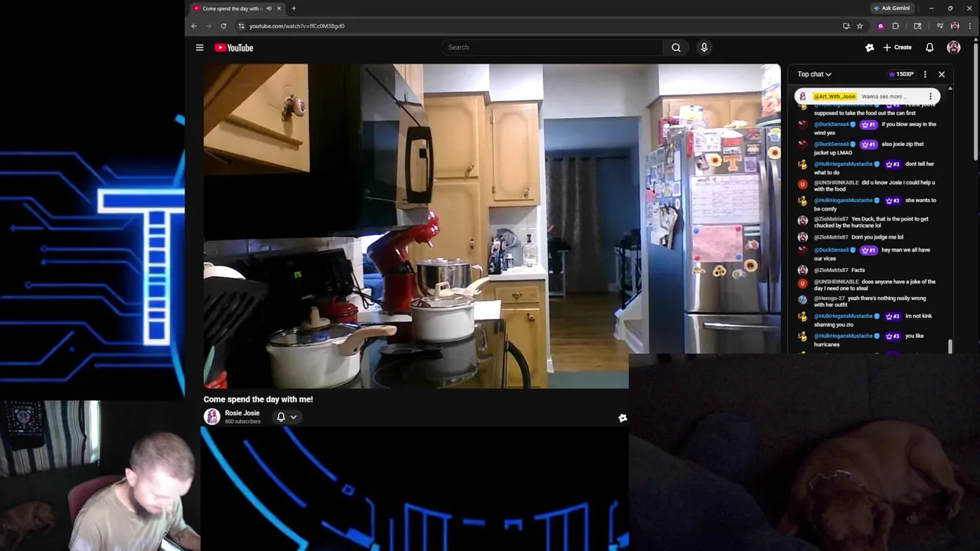Screen dimensions: 980x551
Task: Focus the YouTube search field
Action: pyautogui.click(x=553, y=47)
